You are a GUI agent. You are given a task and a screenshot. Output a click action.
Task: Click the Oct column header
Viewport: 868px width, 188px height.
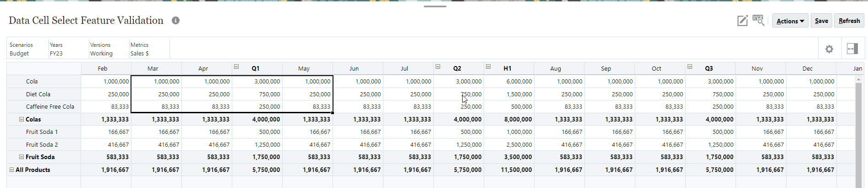[660, 68]
